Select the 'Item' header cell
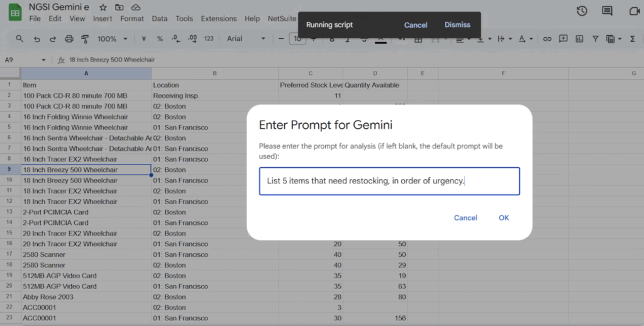The width and height of the screenshot is (644, 326). coord(86,85)
